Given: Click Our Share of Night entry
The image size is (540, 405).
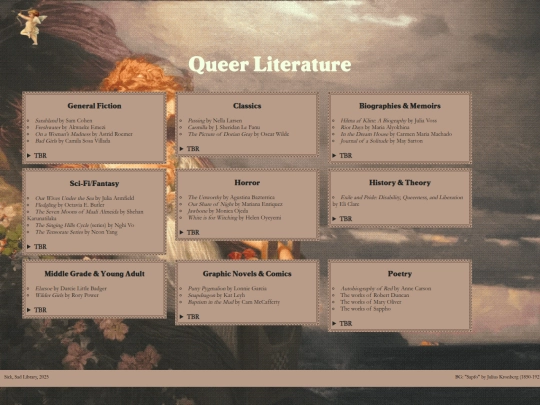Looking at the screenshot, I should click(x=235, y=204).
